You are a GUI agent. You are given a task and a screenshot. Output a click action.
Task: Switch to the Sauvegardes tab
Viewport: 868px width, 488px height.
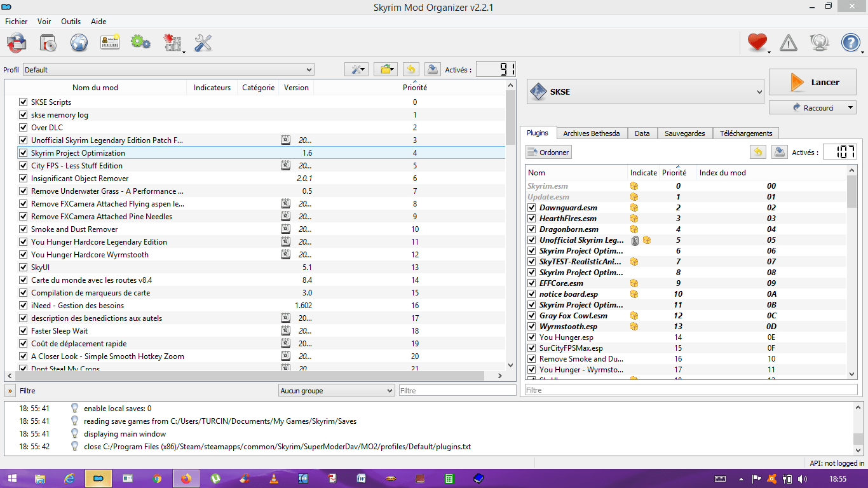point(685,133)
